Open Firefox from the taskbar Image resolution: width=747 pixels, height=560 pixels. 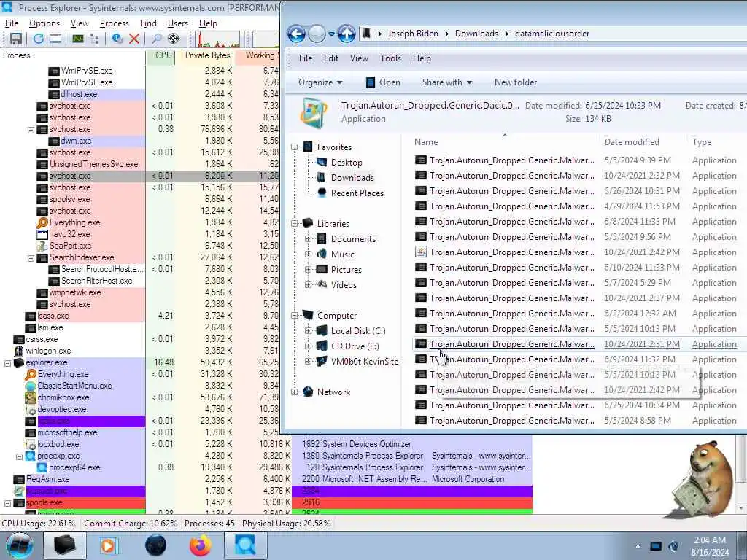point(201,545)
